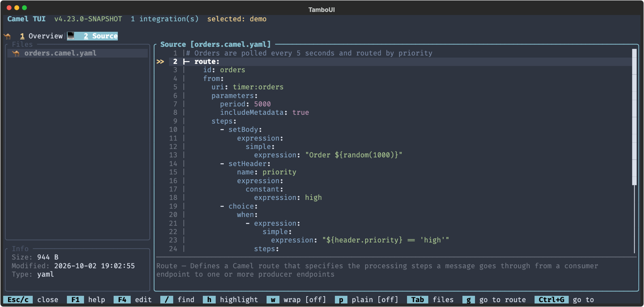The image size is (644, 307).
Task: Click the source pane scrollbar thumb
Action: (634, 117)
